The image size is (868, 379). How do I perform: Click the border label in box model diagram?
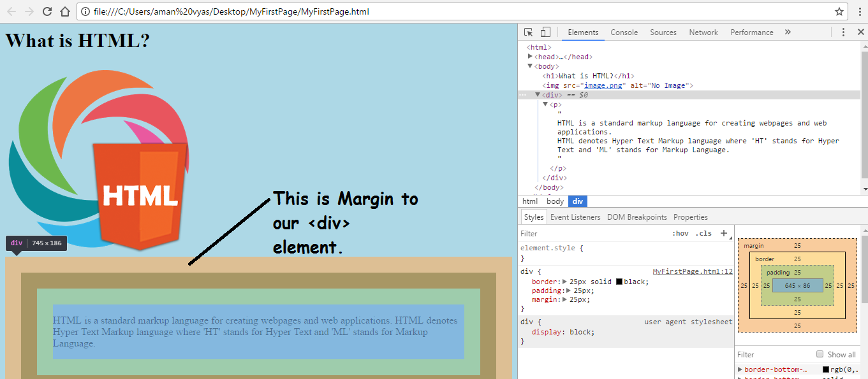(x=765, y=259)
